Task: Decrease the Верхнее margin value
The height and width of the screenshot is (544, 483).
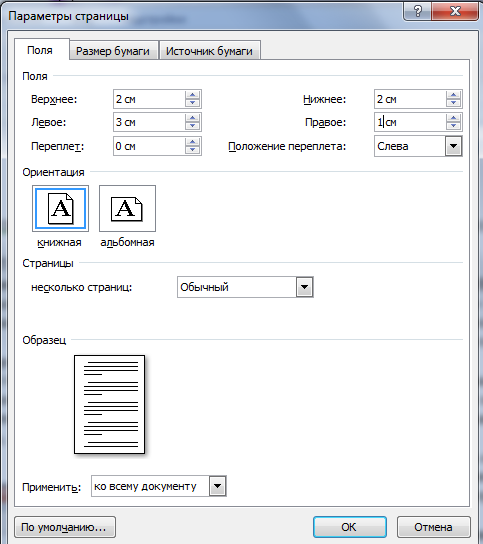Action: click(x=192, y=103)
